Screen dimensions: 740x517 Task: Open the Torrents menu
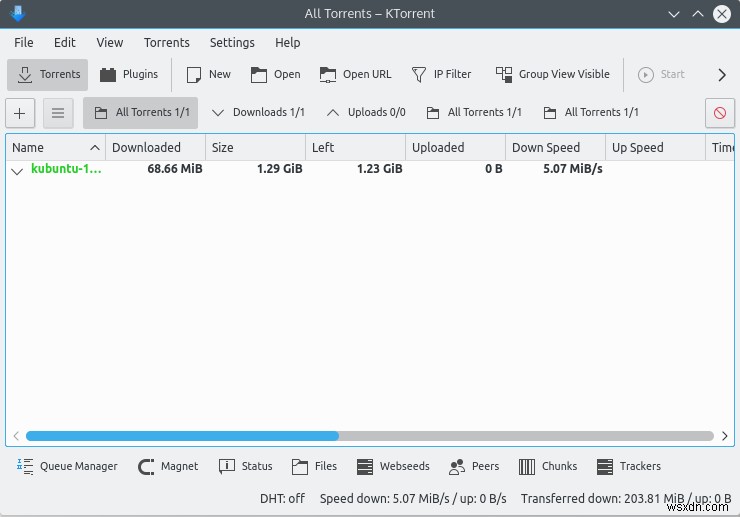167,42
